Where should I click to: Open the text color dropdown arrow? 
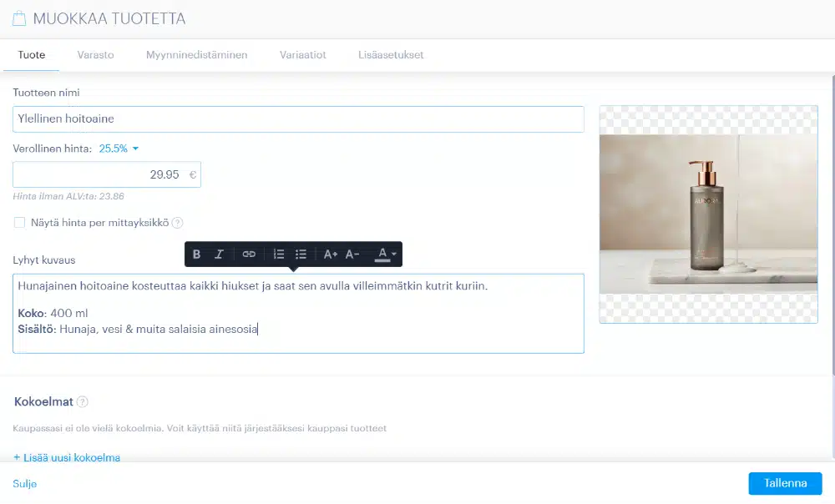pyautogui.click(x=394, y=255)
